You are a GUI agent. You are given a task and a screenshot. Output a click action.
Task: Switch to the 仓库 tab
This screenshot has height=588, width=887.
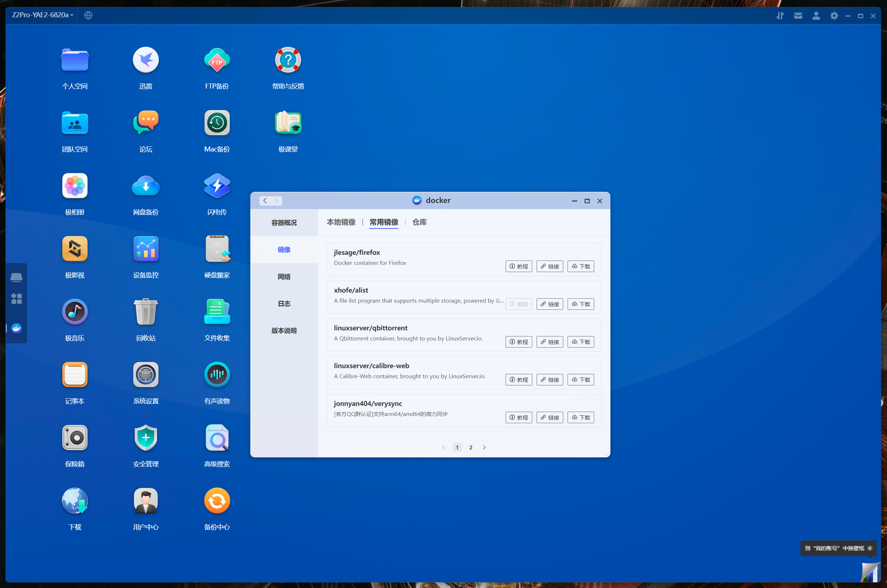[x=419, y=222]
